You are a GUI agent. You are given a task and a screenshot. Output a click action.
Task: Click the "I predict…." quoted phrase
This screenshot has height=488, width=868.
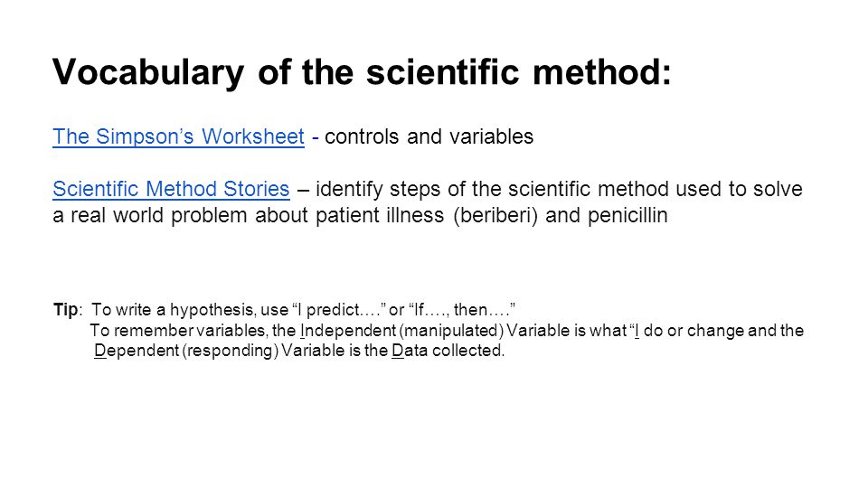[x=338, y=309]
